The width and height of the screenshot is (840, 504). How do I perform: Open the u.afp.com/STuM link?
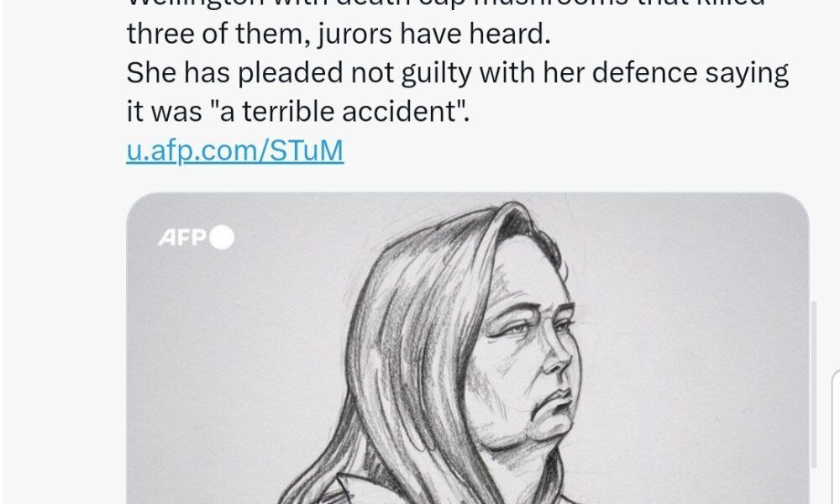(x=234, y=150)
